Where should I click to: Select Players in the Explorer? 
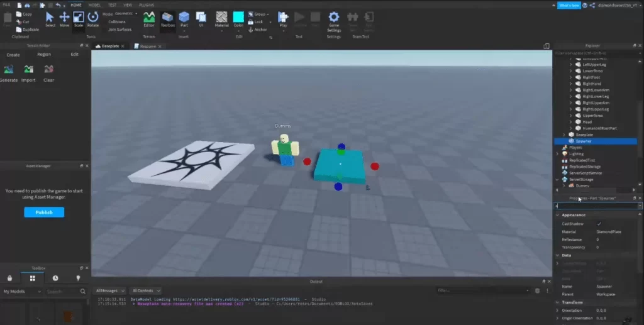click(x=575, y=147)
